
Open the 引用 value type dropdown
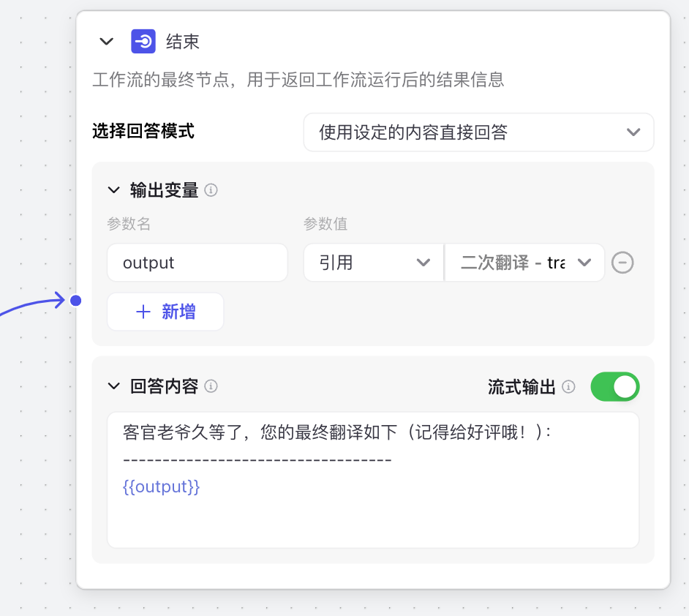[x=374, y=263]
